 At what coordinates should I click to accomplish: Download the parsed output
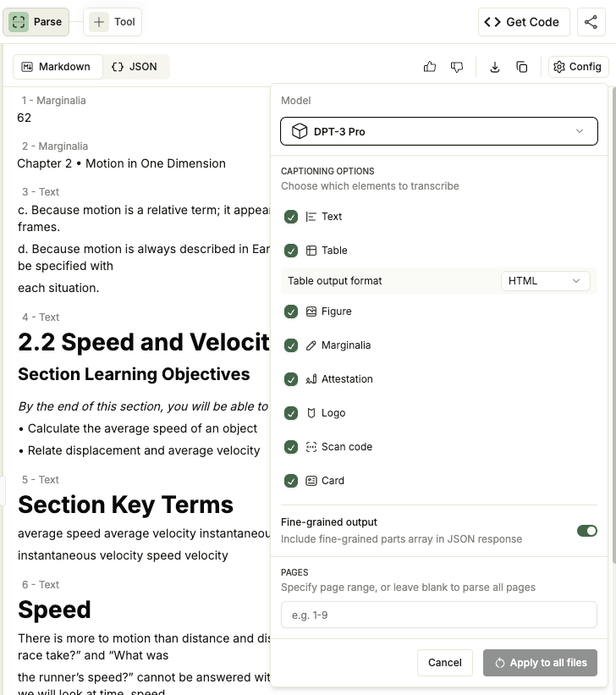point(494,67)
